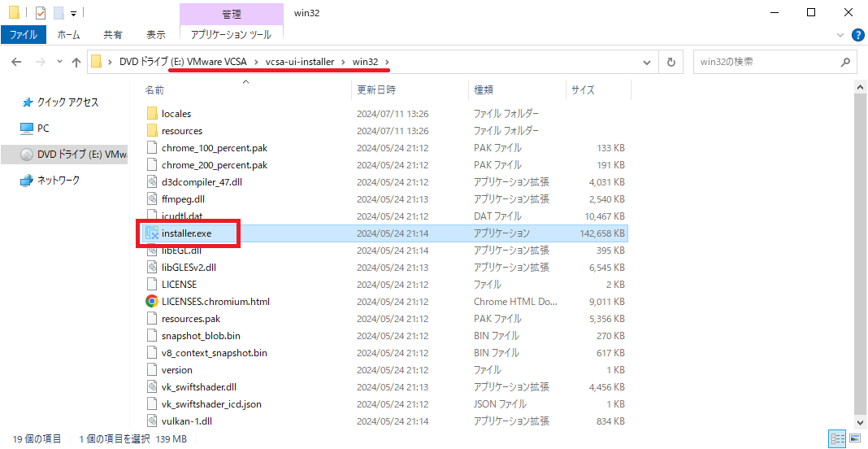Click the Forward navigation arrow
868x449 pixels.
pyautogui.click(x=40, y=62)
